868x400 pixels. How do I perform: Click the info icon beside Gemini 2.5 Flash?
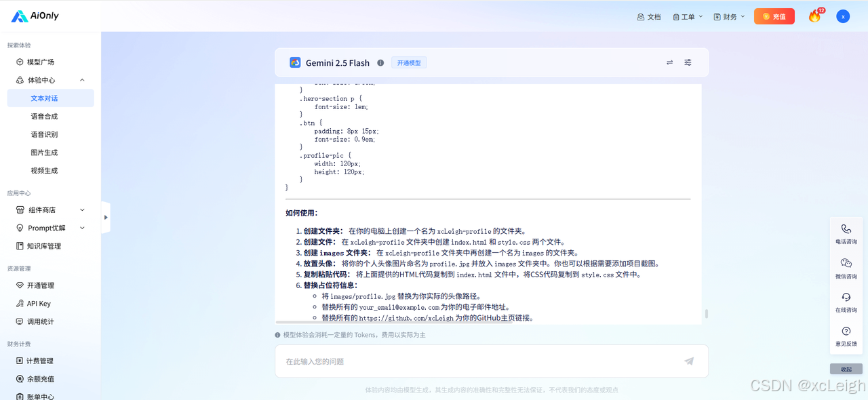[x=380, y=62]
